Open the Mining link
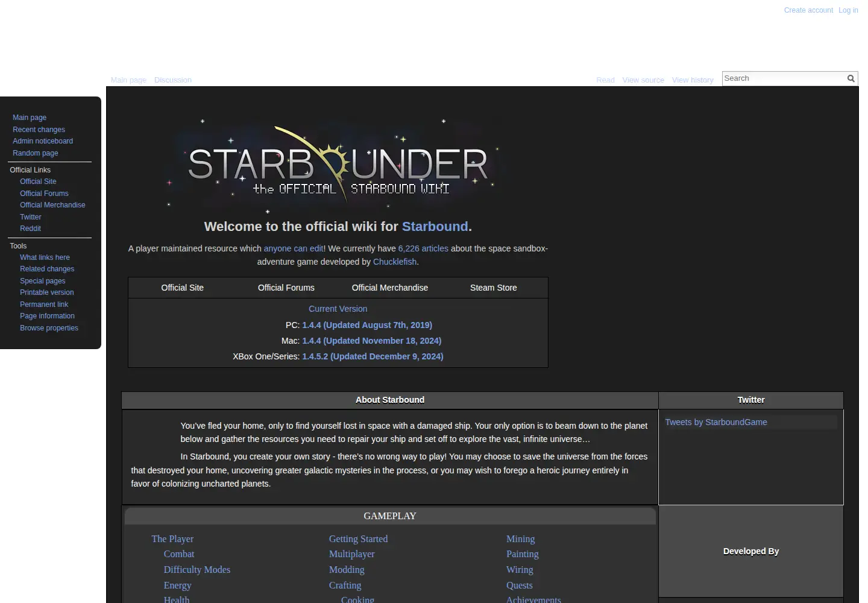Viewport: 868px width, 603px height. pos(521,539)
